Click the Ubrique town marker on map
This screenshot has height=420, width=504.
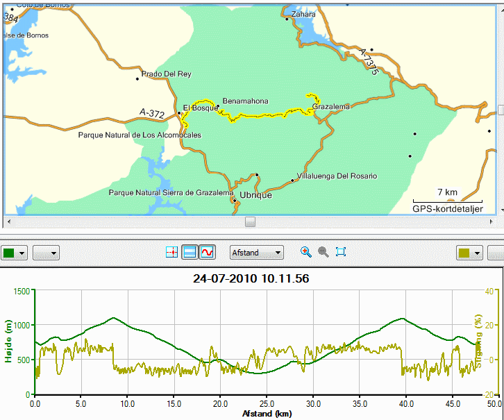tap(235, 201)
